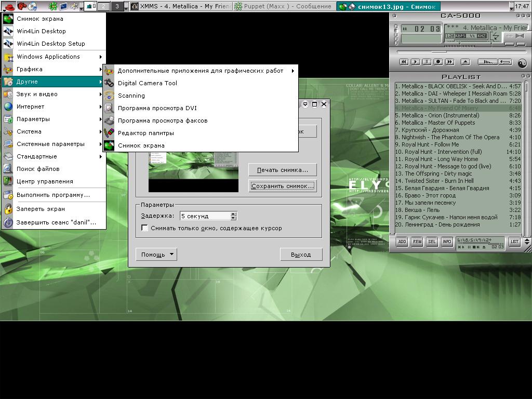Open 'Центр управления' from main menu

pyautogui.click(x=54, y=181)
